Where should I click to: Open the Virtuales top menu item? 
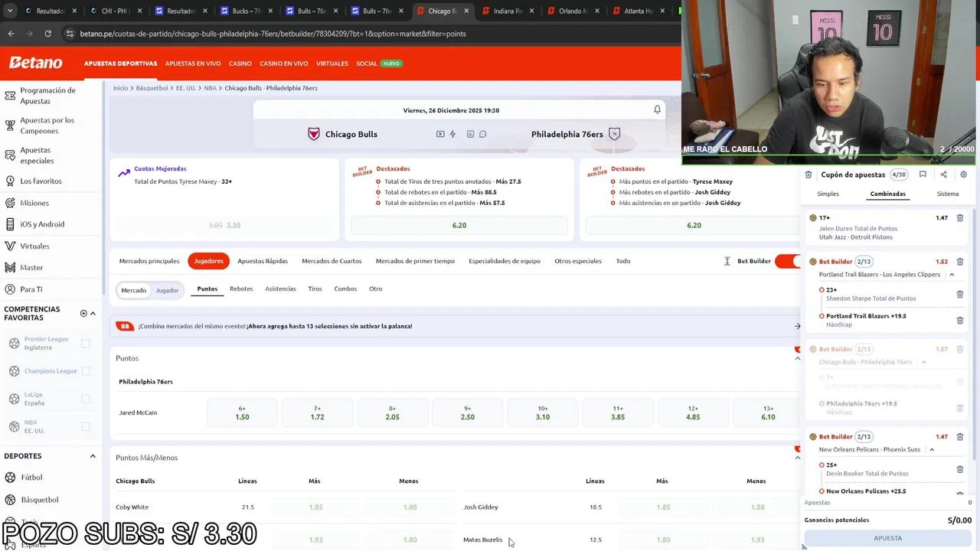pyautogui.click(x=332, y=64)
